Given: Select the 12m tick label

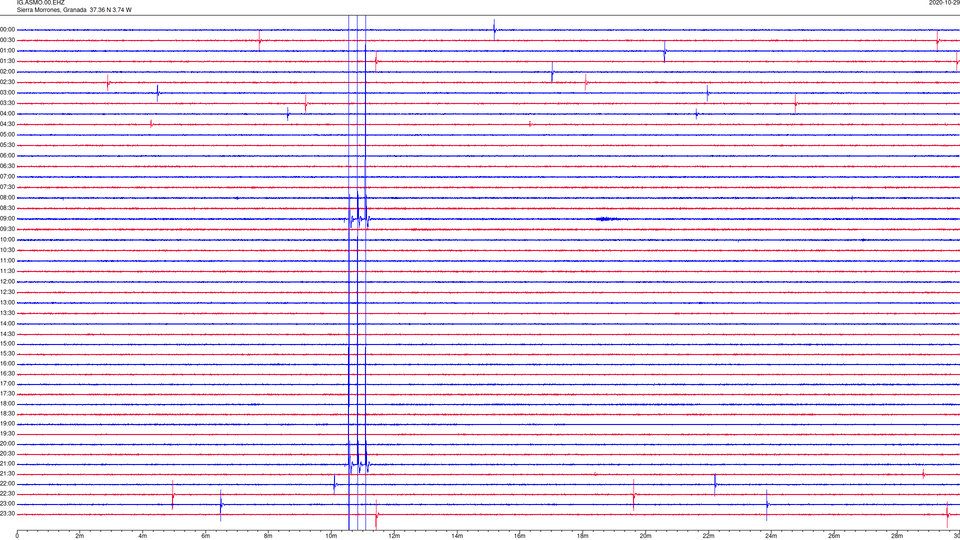Looking at the screenshot, I should 394,536.
